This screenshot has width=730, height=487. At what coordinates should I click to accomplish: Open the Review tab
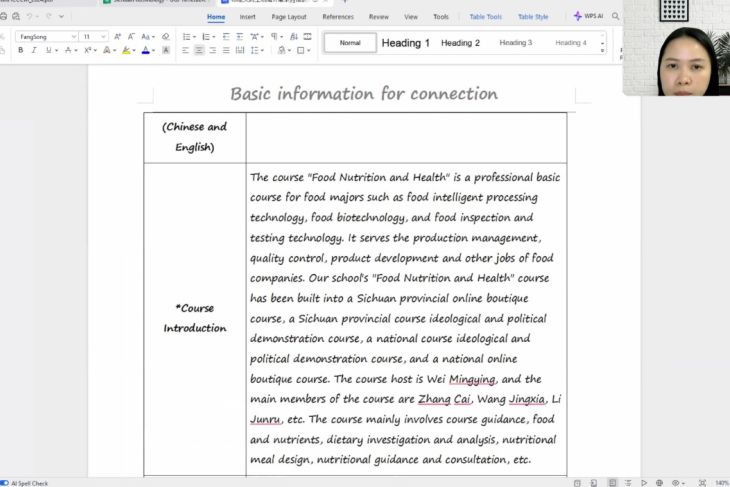click(379, 17)
